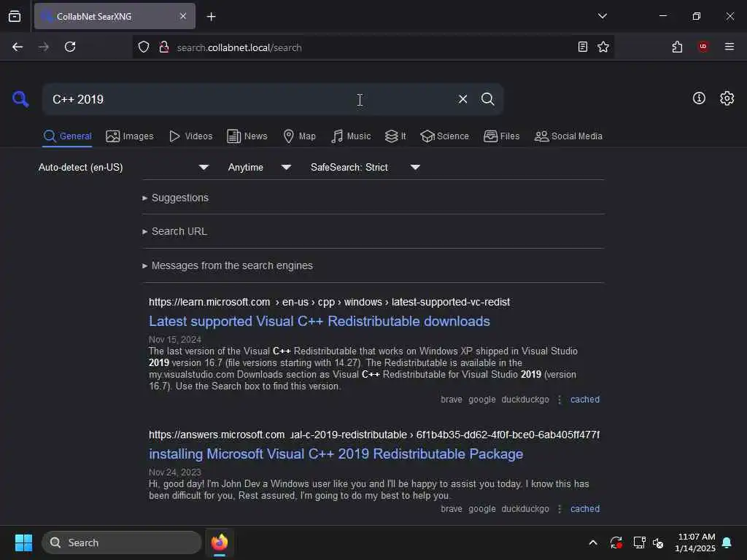
Task: Toggle reader view icon
Action: [582, 47]
